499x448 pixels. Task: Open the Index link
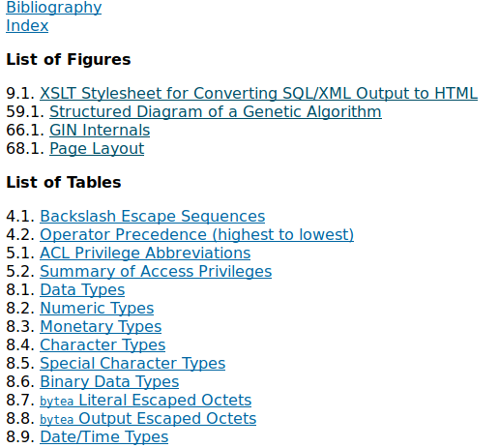[x=27, y=25]
